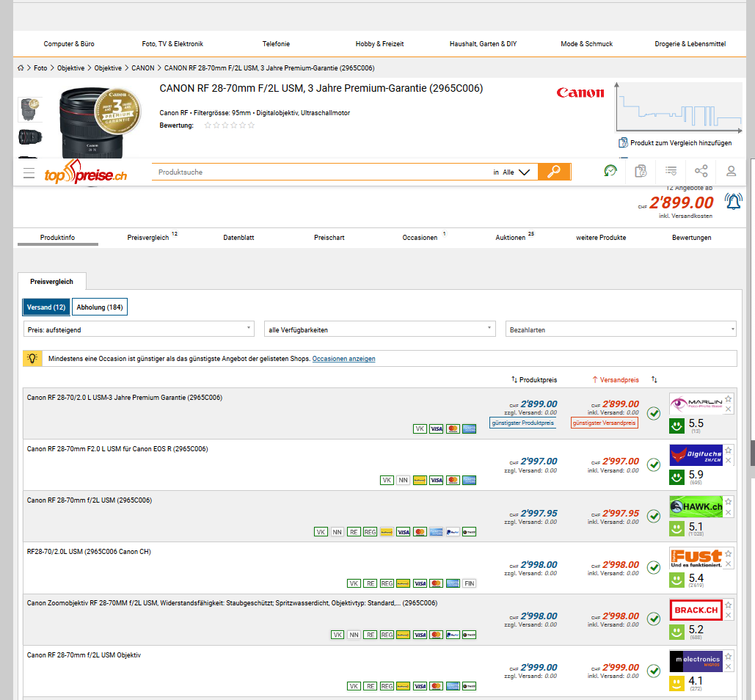Select the Abholung (184) option
755x700 pixels.
(x=100, y=307)
